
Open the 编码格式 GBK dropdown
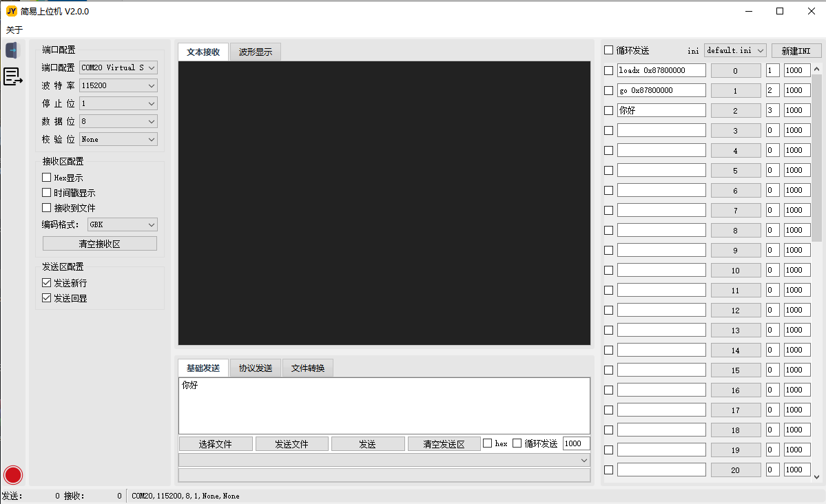tap(121, 224)
